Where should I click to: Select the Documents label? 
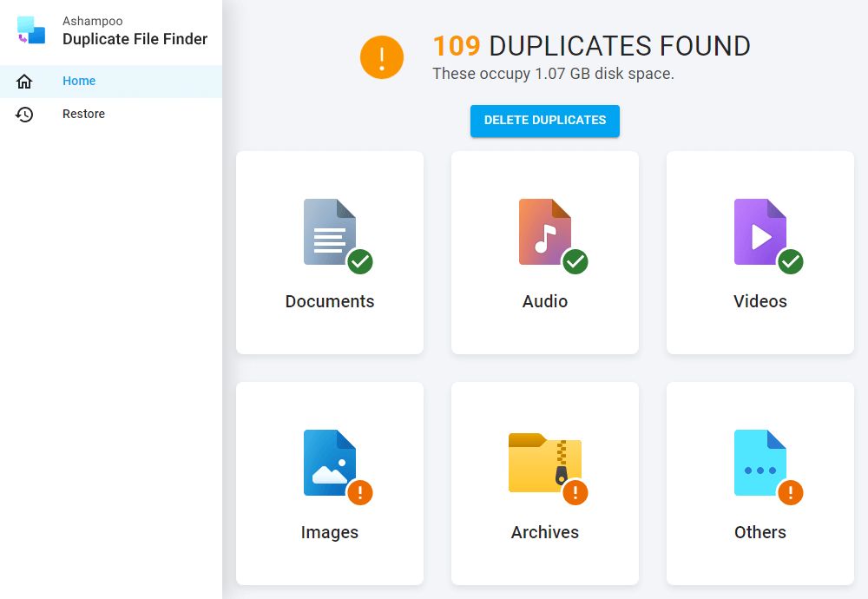[x=330, y=301]
